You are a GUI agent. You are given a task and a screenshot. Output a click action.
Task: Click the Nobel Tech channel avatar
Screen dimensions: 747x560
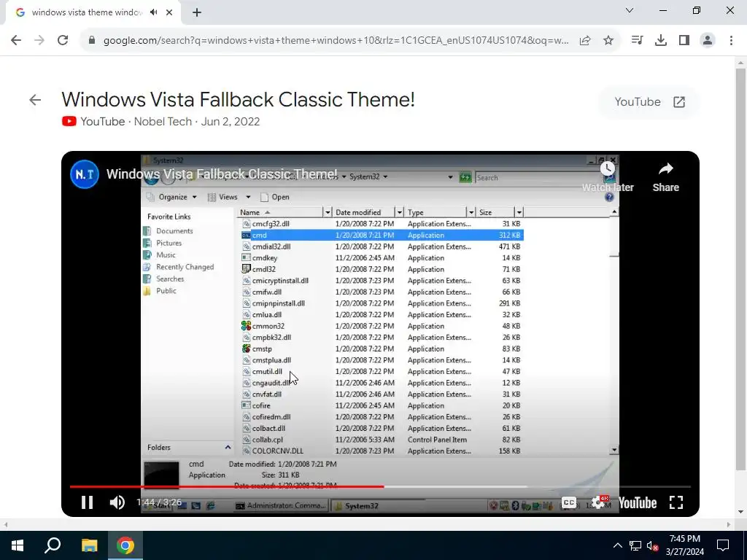pyautogui.click(x=85, y=174)
